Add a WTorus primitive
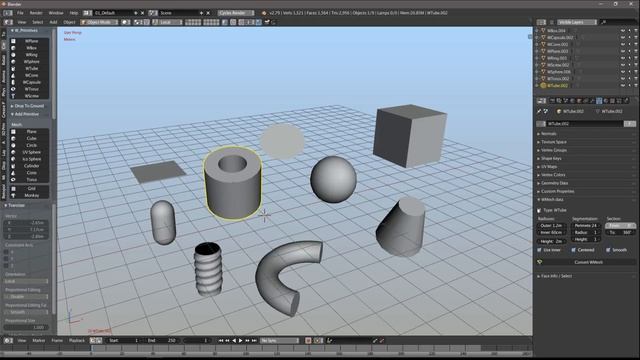 29,89
